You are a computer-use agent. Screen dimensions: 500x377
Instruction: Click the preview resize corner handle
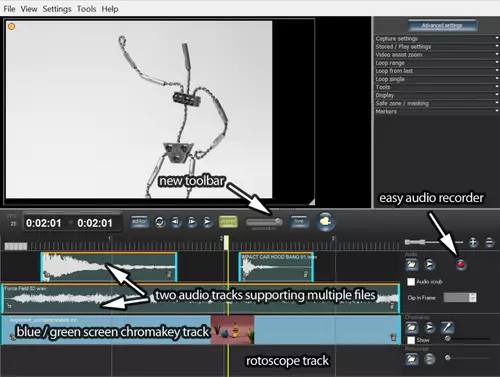pyautogui.click(x=312, y=202)
